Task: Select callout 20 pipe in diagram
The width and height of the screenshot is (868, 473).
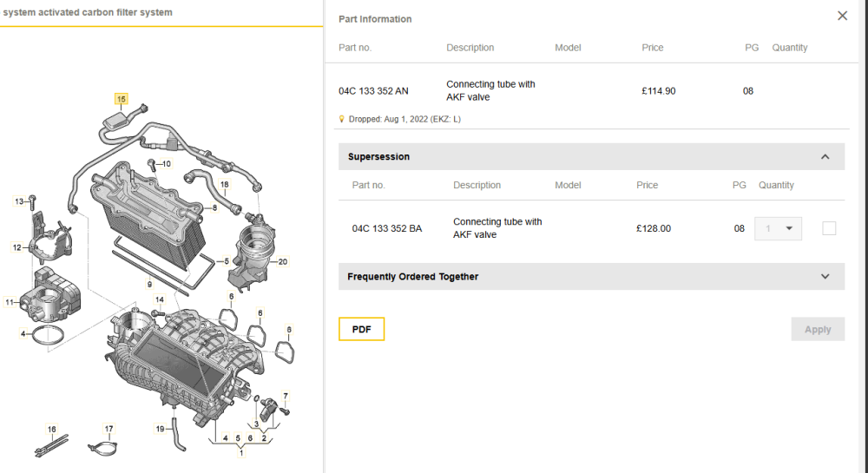Action: (x=282, y=262)
